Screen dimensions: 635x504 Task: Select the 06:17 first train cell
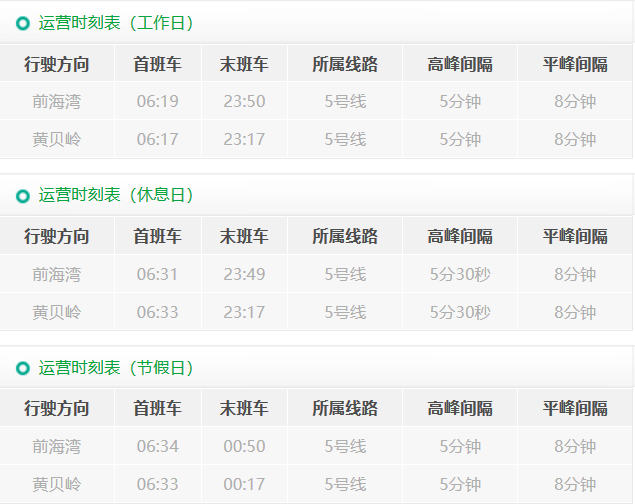click(157, 140)
